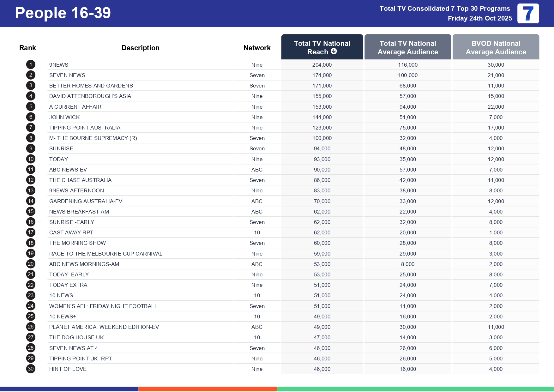Open the SEVEN NEWS program entry
Viewport: 554px width, 392px height.
(x=67, y=75)
